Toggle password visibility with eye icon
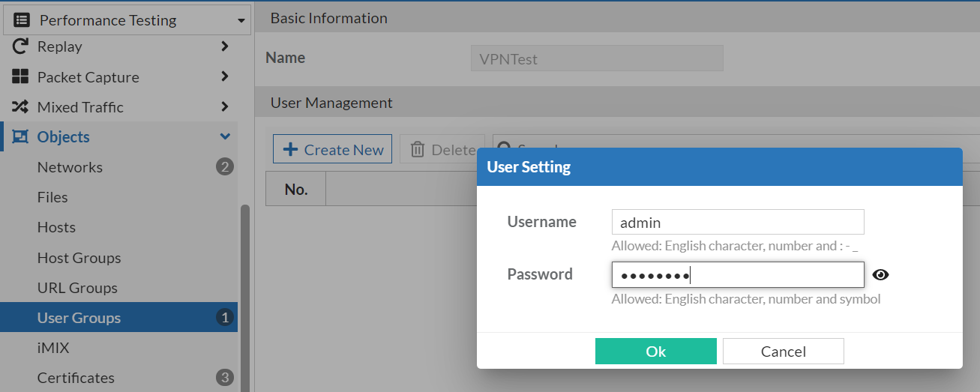Viewport: 980px width, 392px height. point(881,275)
